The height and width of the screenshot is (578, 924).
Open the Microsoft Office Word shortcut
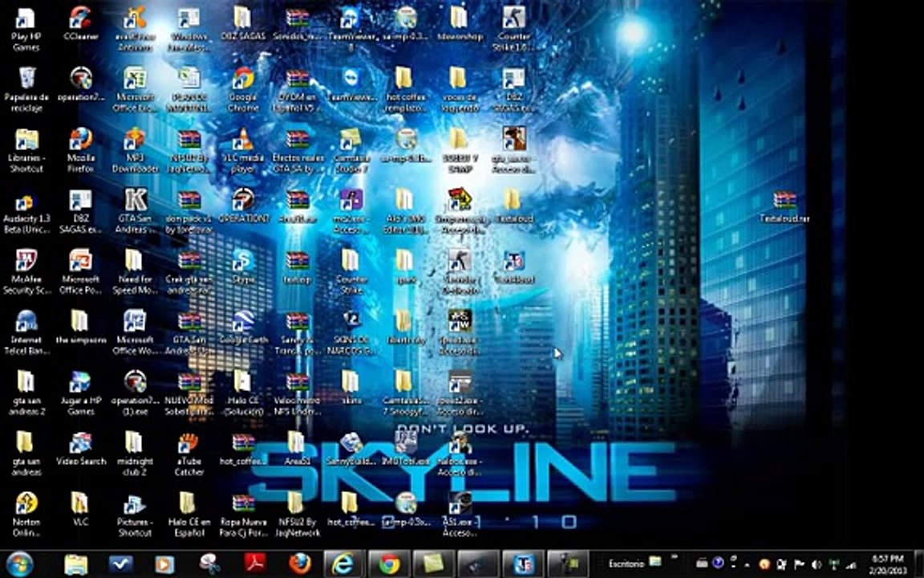point(135,332)
